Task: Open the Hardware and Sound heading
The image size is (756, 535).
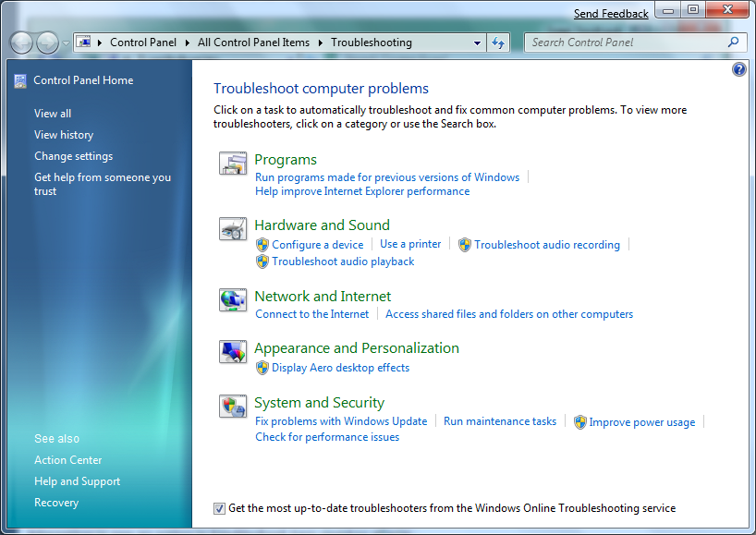Action: [322, 225]
